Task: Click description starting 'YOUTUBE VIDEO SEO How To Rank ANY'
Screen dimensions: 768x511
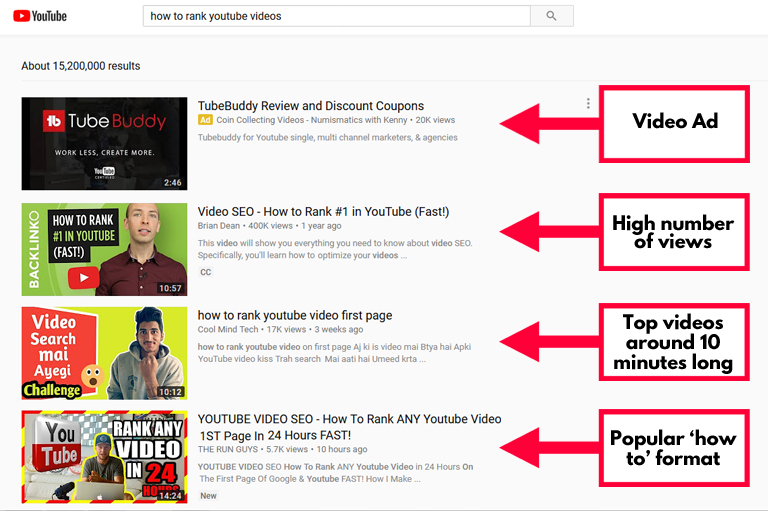Action: pos(336,473)
